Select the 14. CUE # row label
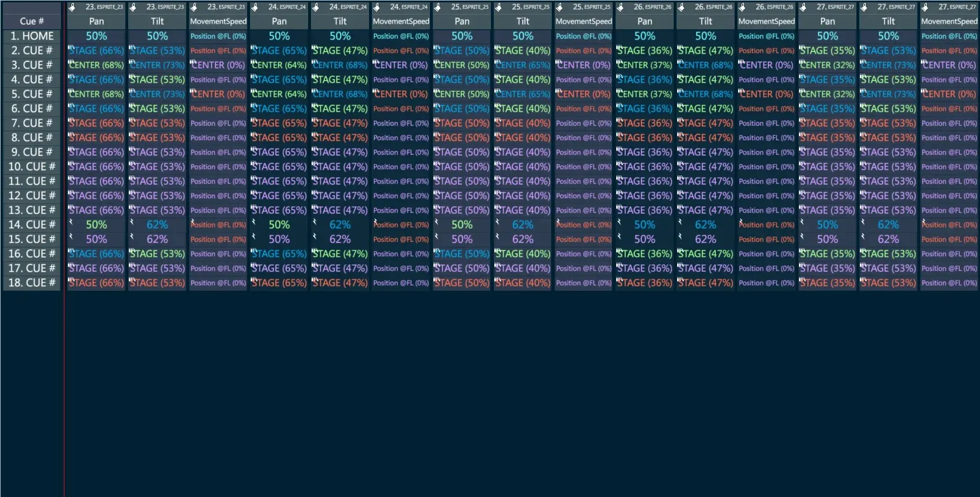This screenshot has width=980, height=497. 32,225
